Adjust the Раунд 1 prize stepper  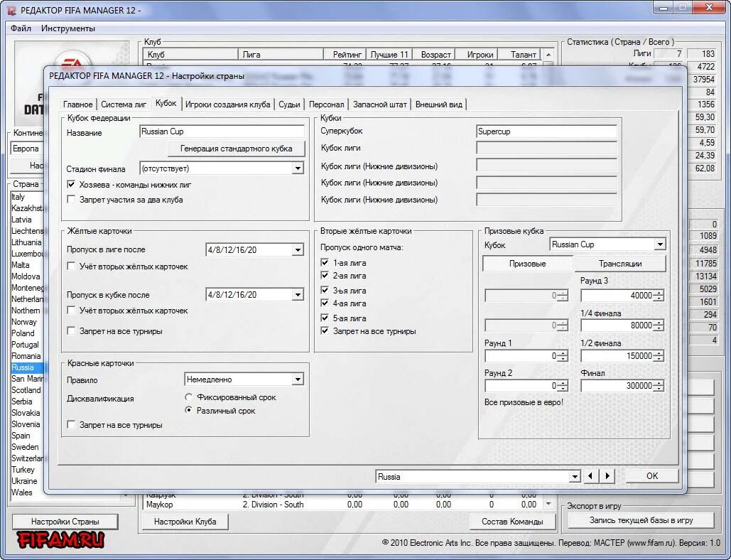563,356
